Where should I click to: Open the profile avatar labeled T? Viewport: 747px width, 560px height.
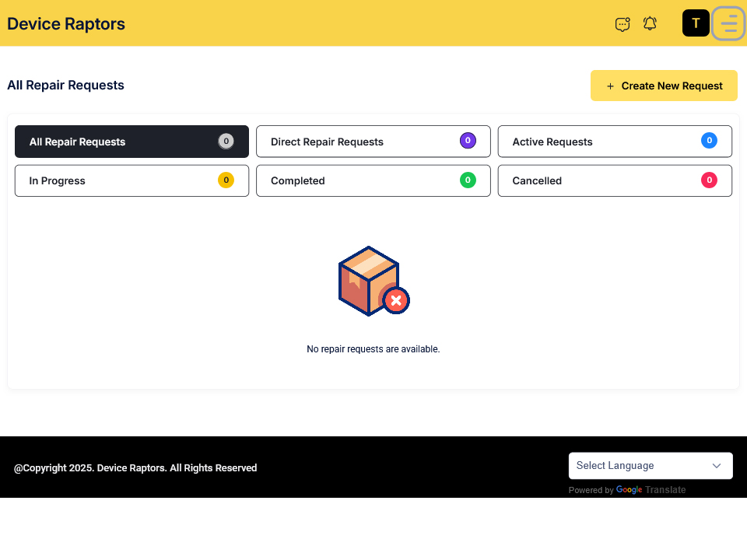(x=696, y=23)
